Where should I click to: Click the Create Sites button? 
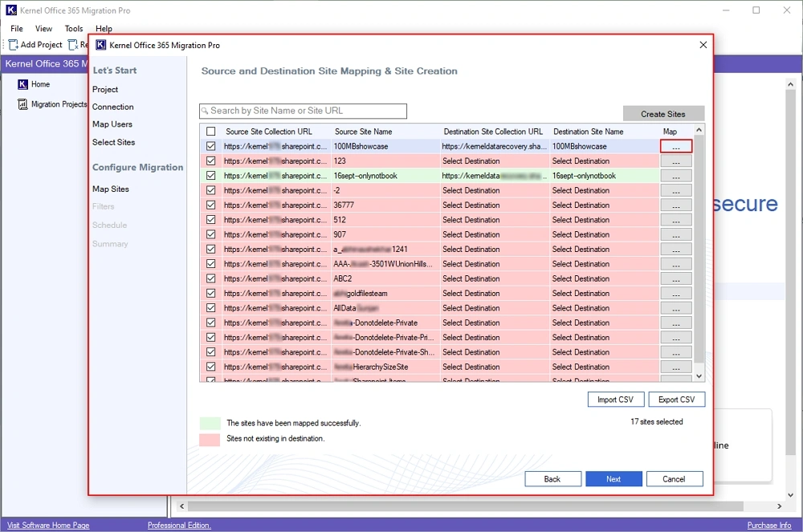click(663, 114)
